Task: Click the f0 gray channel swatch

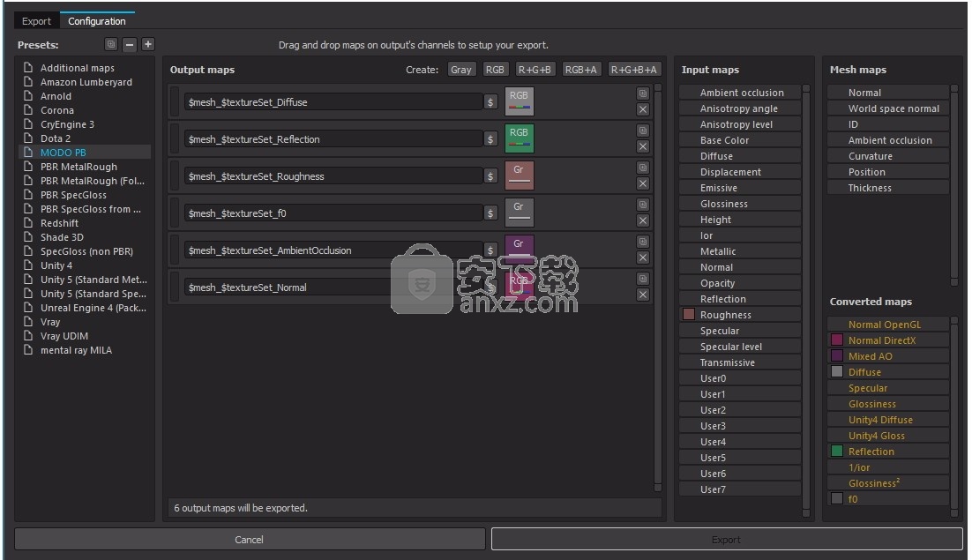Action: tap(520, 213)
